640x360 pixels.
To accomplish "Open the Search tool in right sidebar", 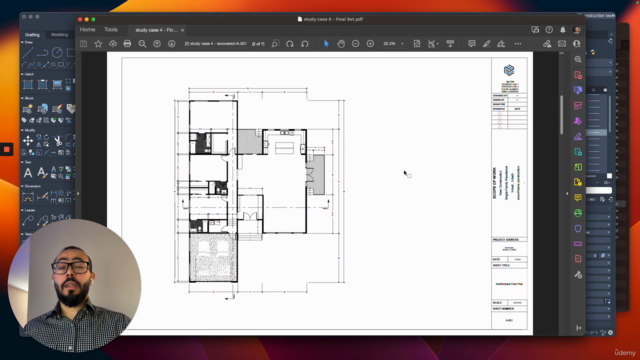I will tap(578, 60).
